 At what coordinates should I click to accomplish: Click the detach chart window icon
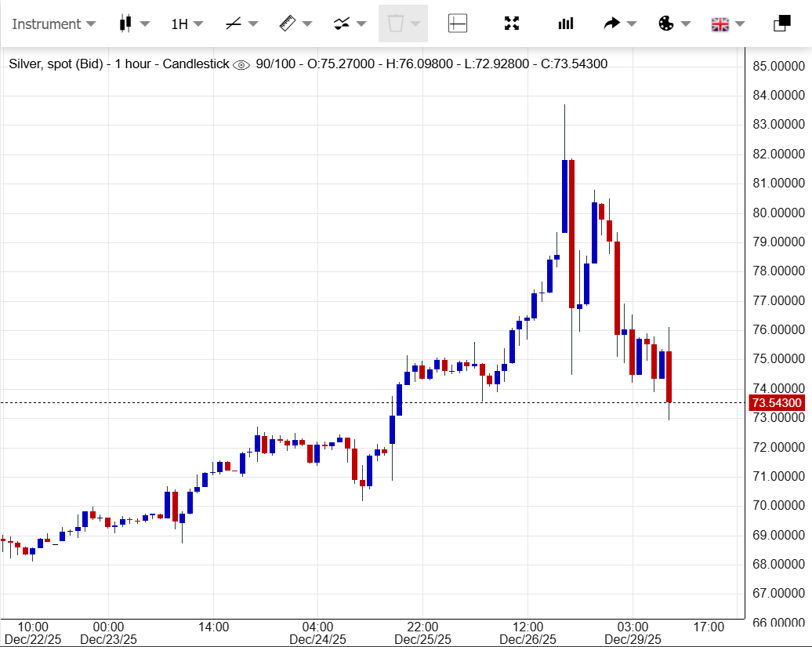coord(781,24)
